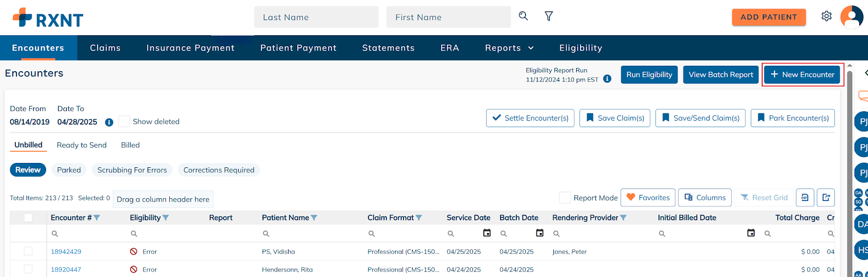
Task: Open the Service Date calendar picker
Action: coord(487,233)
